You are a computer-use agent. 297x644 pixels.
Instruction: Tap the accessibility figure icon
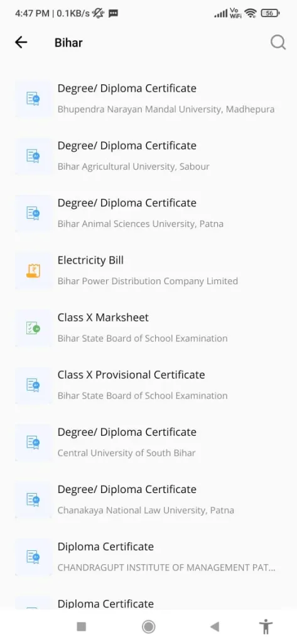[x=266, y=626]
